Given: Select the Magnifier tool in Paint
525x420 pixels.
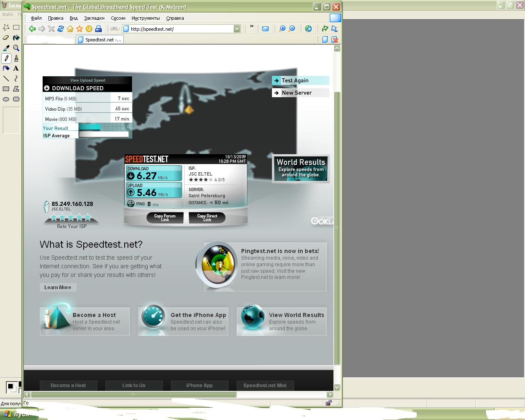Looking at the screenshot, I should click(x=16, y=48).
